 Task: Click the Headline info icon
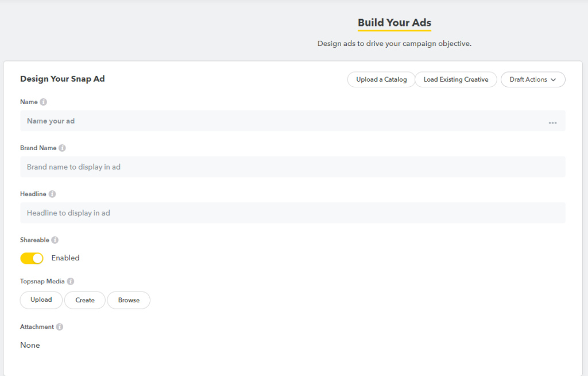point(52,194)
